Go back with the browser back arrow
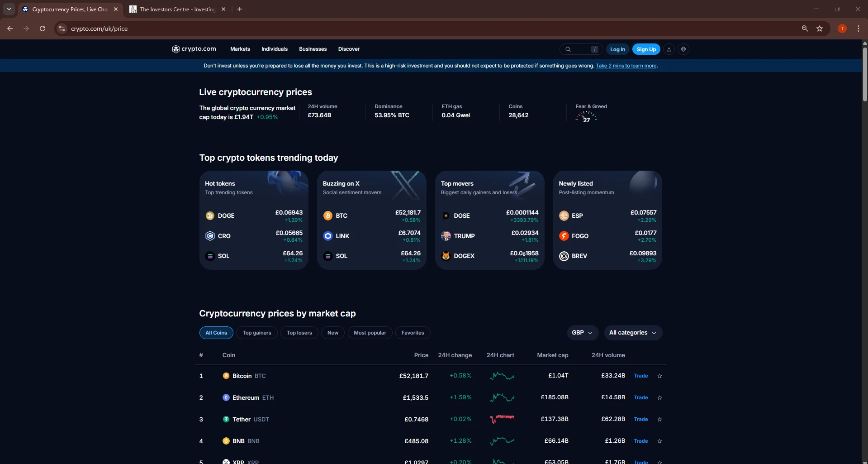868x464 pixels. pos(10,29)
